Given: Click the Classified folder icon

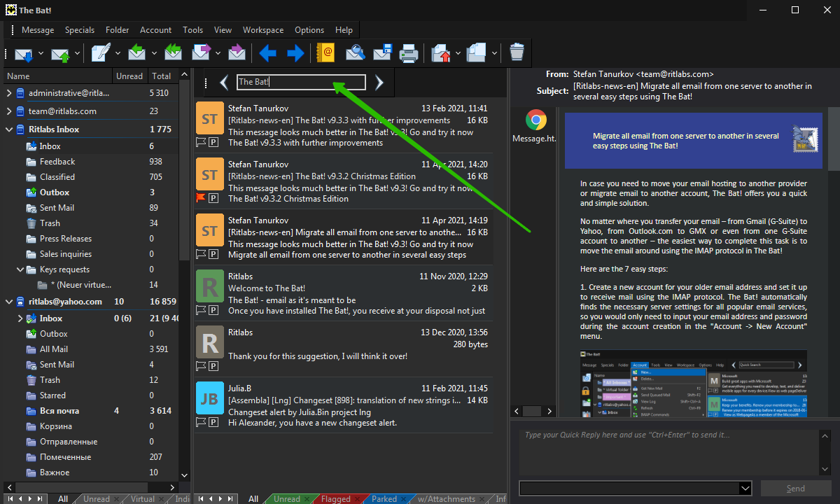Looking at the screenshot, I should [31, 177].
